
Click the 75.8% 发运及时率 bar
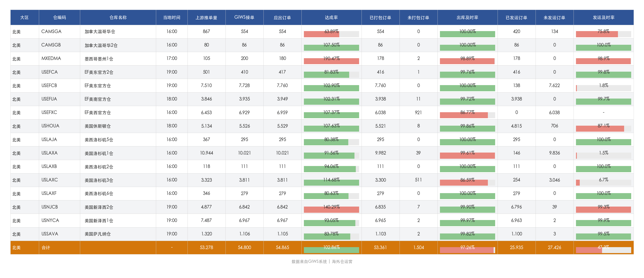coord(604,34)
